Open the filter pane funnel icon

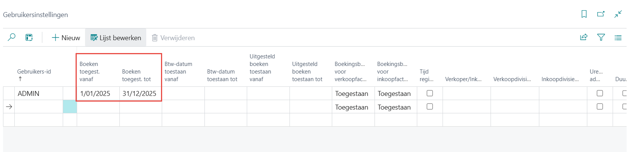point(601,37)
